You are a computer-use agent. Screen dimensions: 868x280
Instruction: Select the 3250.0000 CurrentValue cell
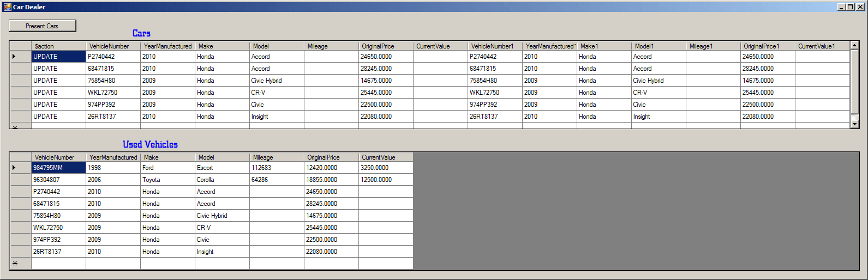coord(386,168)
